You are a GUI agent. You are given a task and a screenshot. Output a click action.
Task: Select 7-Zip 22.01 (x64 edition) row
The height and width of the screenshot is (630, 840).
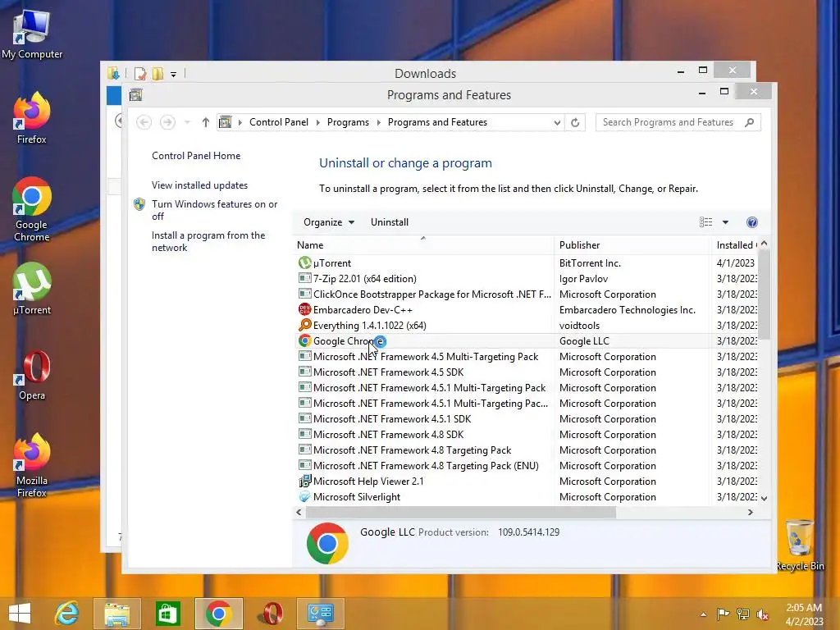pos(527,279)
